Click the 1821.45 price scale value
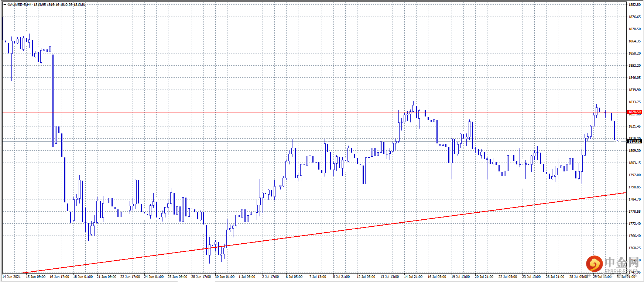This screenshot has width=644, height=282. [635, 126]
